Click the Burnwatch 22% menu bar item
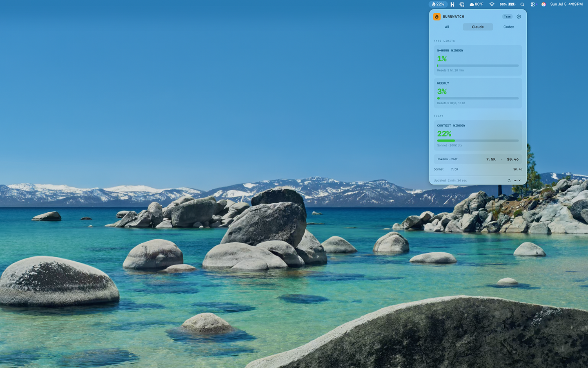Screen dimensions: 588x368 tap(438, 4)
